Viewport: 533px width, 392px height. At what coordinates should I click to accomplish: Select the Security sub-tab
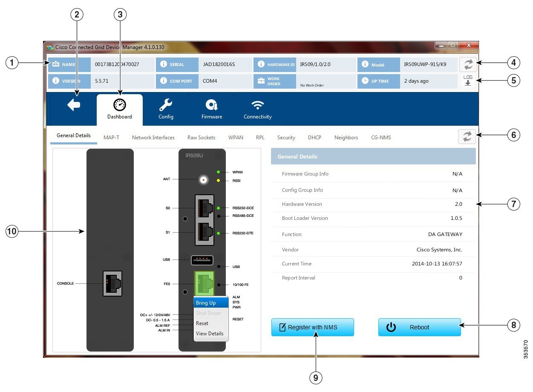286,138
